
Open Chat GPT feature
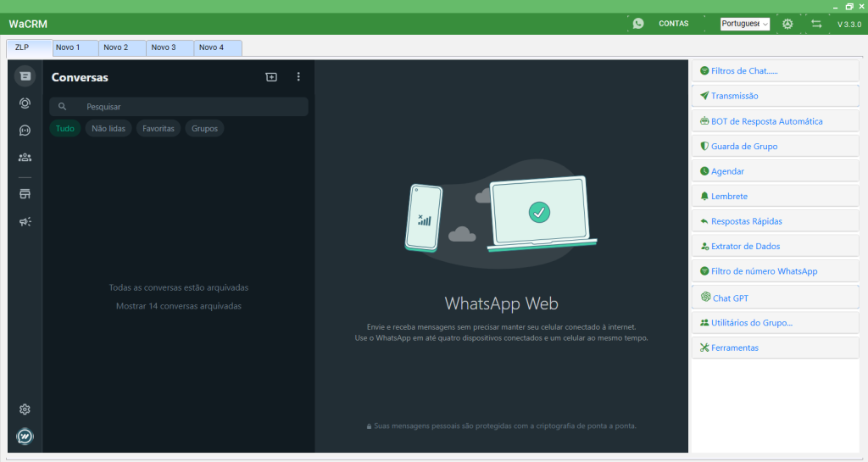click(x=775, y=297)
